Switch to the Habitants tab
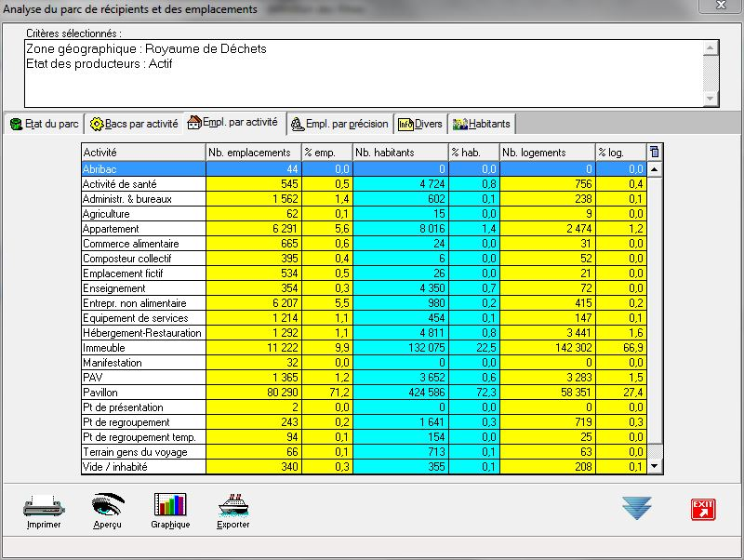Screen dimensions: 744x560 click(481, 124)
